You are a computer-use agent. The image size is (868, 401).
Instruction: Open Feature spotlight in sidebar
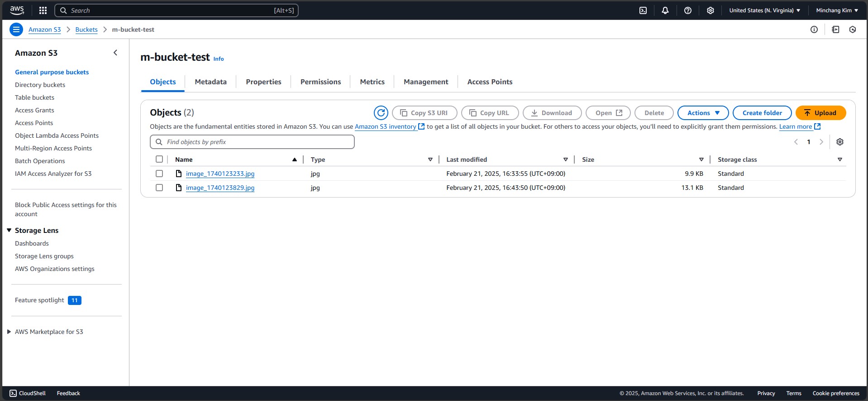click(x=39, y=300)
